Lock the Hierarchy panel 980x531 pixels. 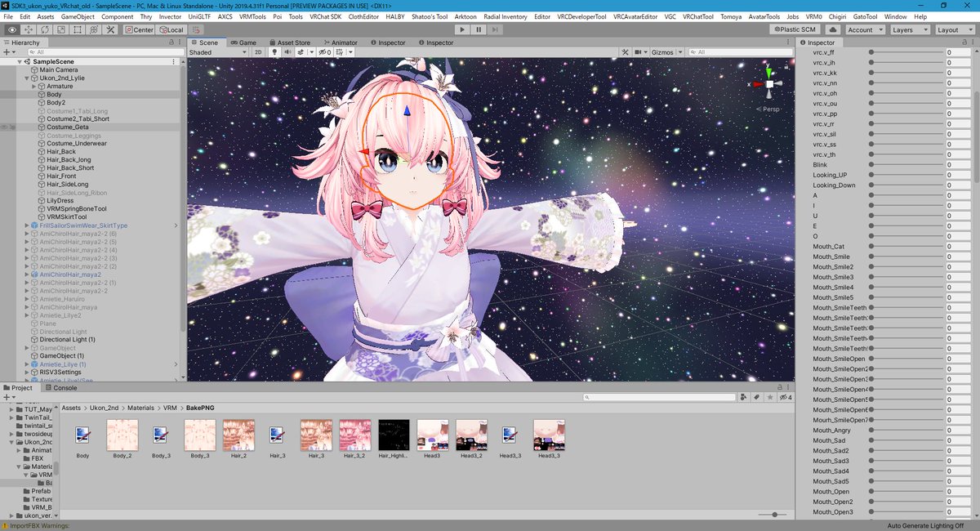coord(171,42)
